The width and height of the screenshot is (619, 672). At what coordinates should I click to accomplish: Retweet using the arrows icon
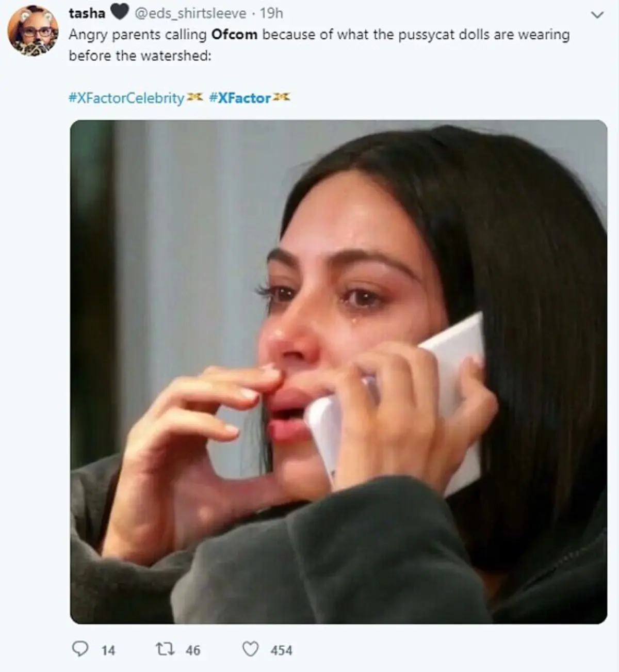tap(166, 649)
